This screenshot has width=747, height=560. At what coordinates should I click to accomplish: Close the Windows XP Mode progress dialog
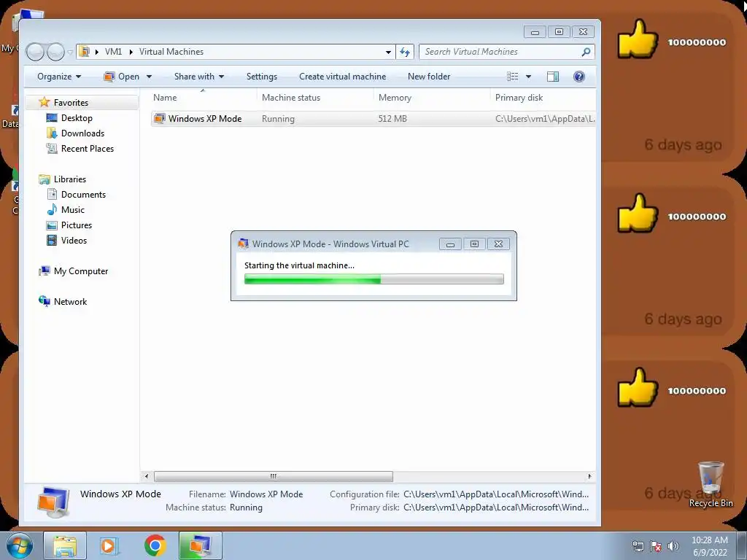pyautogui.click(x=498, y=244)
